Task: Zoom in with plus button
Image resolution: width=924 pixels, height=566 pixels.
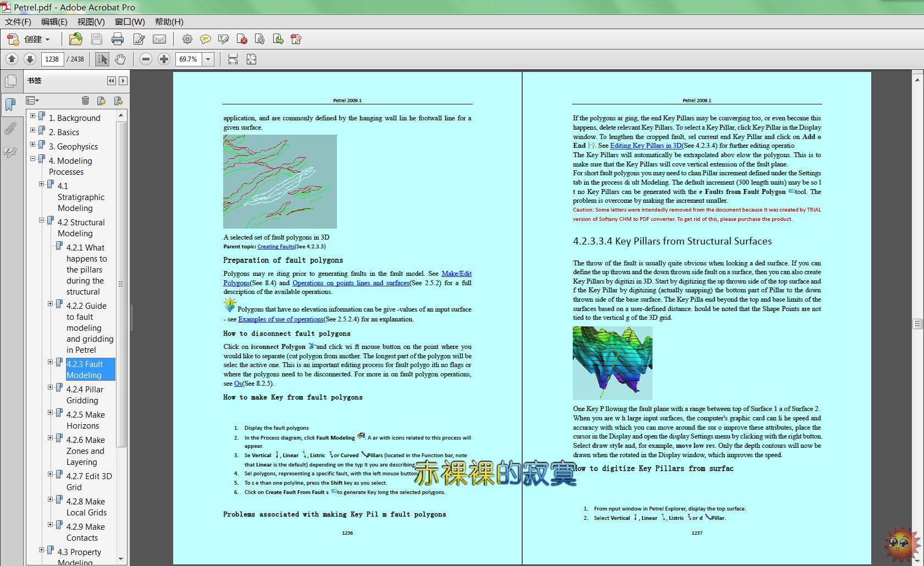Action: click(x=164, y=59)
